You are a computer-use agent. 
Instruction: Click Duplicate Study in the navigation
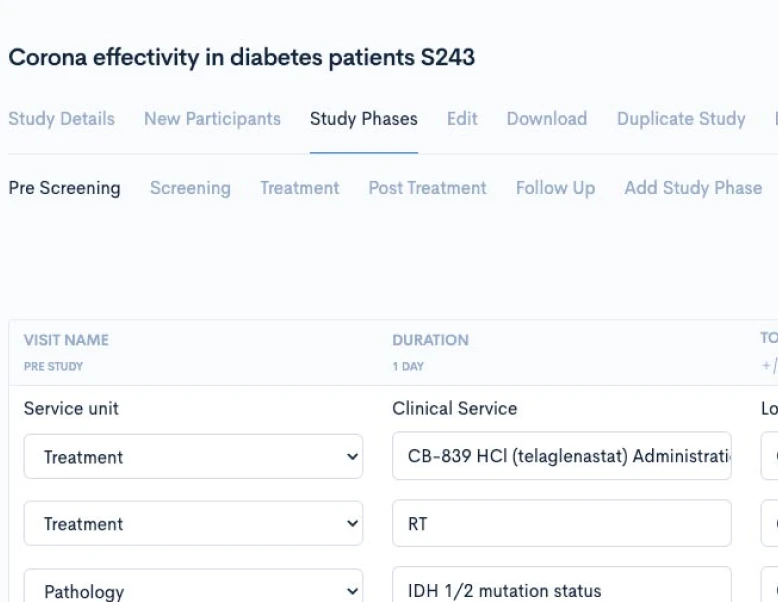coord(681,119)
